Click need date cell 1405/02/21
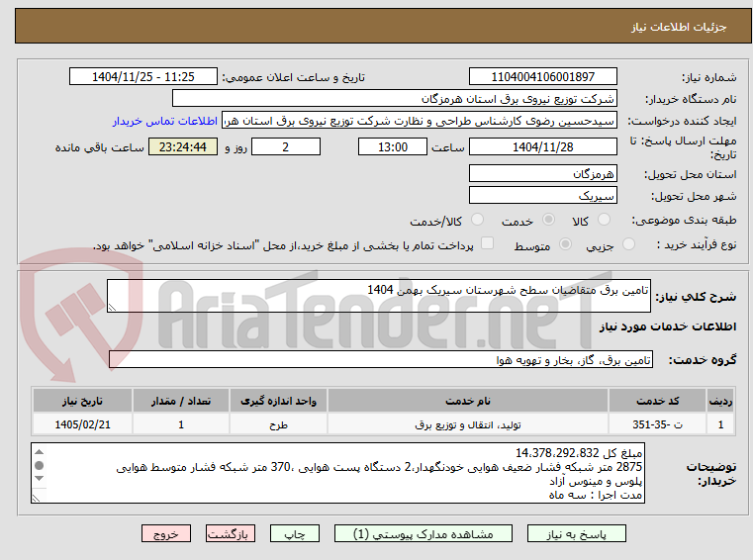Screen dimensions: 753x560 (82, 424)
